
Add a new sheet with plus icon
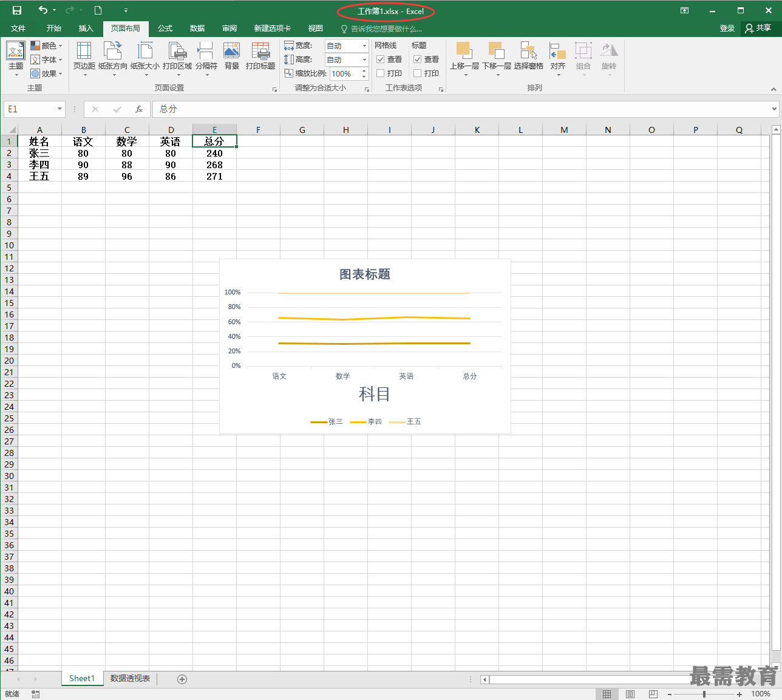click(182, 679)
